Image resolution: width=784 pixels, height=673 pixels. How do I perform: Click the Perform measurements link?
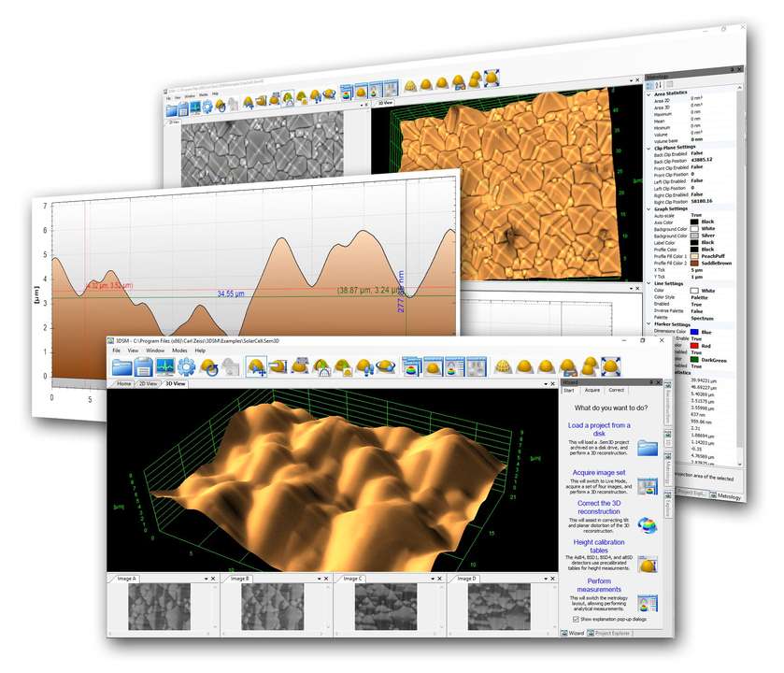[x=599, y=585]
